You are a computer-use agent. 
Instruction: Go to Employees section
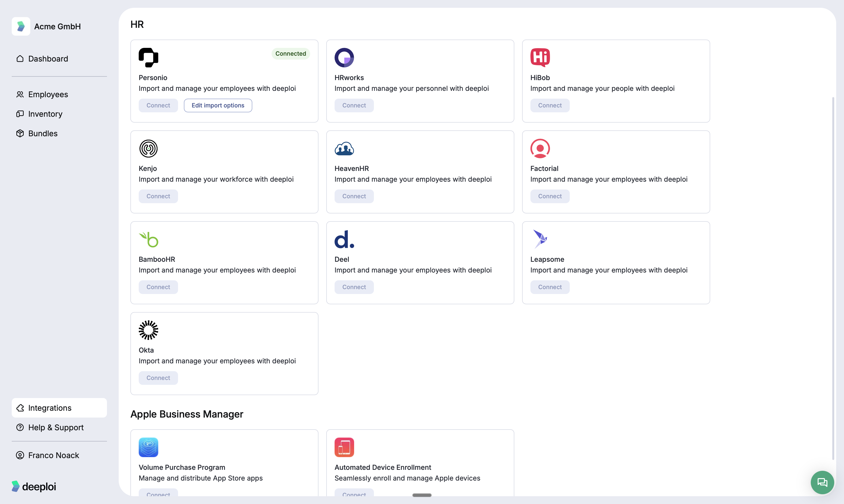pyautogui.click(x=59, y=94)
